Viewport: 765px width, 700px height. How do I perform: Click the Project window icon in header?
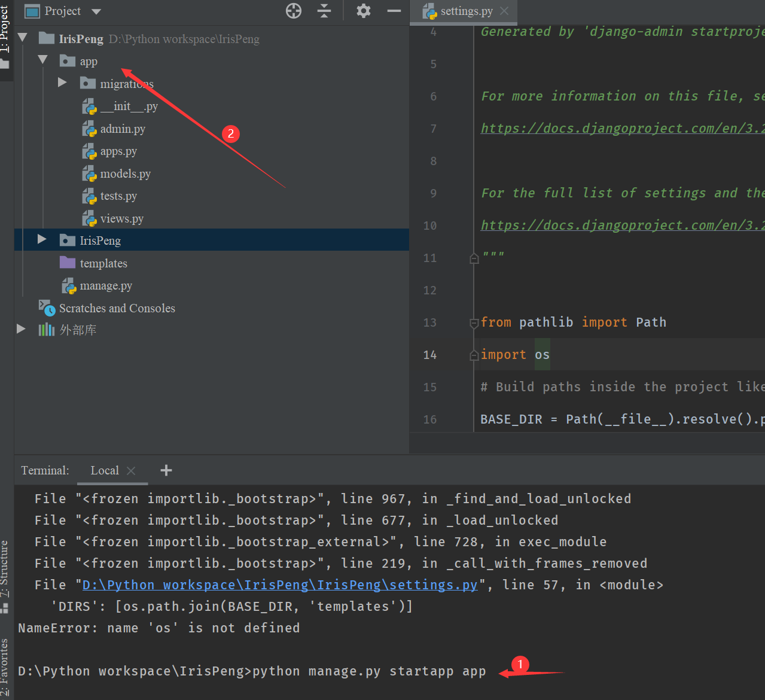pyautogui.click(x=31, y=11)
